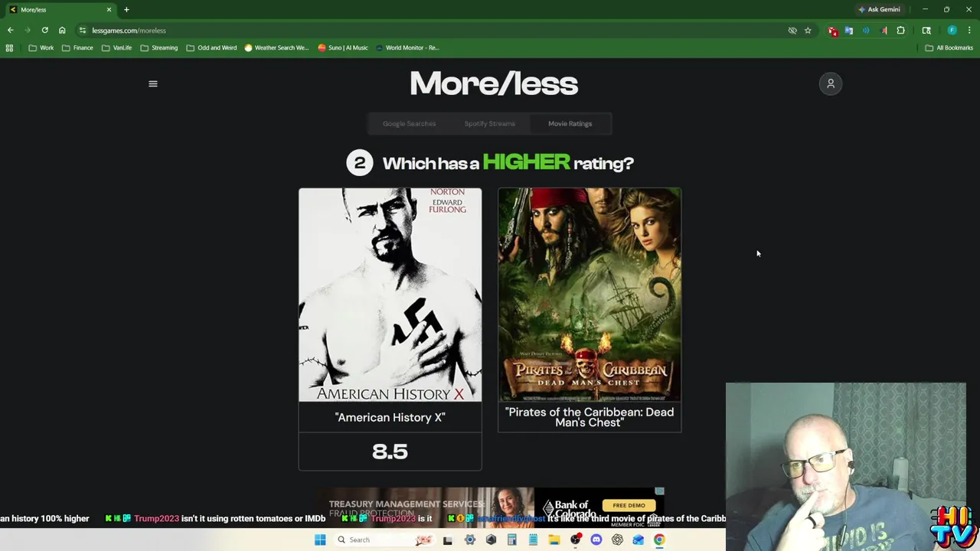
Task: View site information icon in address bar
Action: pyautogui.click(x=83, y=31)
